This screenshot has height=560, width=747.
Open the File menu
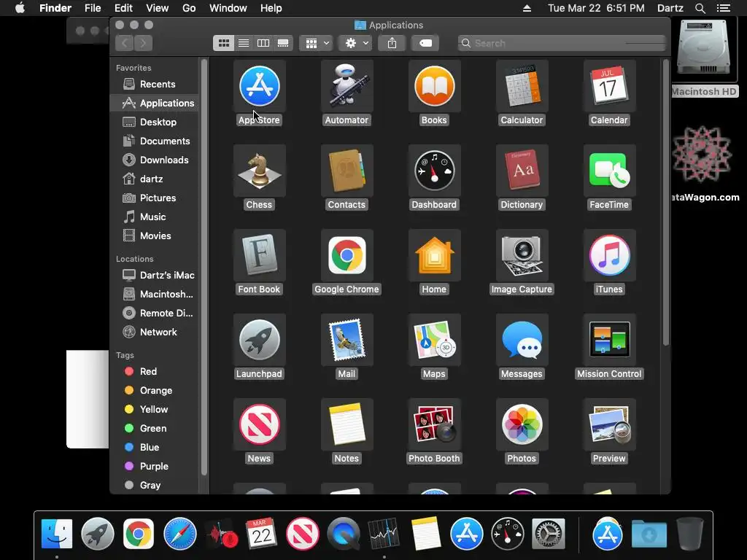93,8
